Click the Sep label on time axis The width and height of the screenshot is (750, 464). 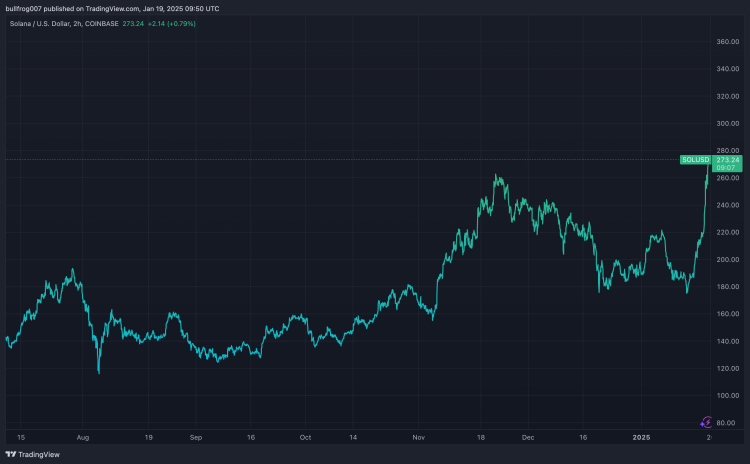pos(196,437)
